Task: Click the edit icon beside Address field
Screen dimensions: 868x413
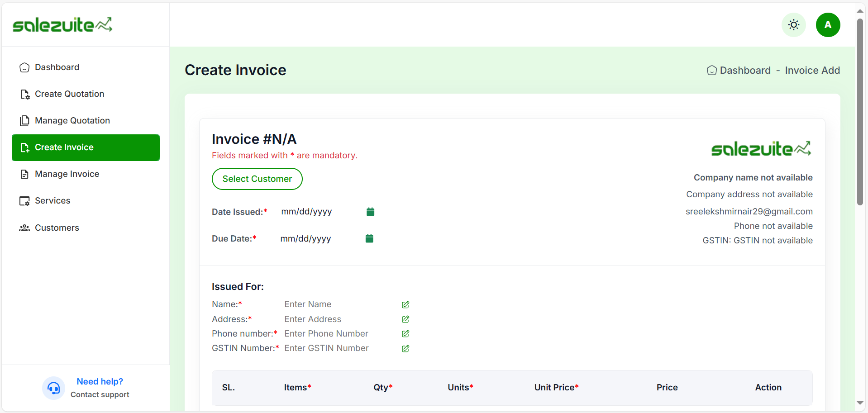Action: tap(405, 319)
